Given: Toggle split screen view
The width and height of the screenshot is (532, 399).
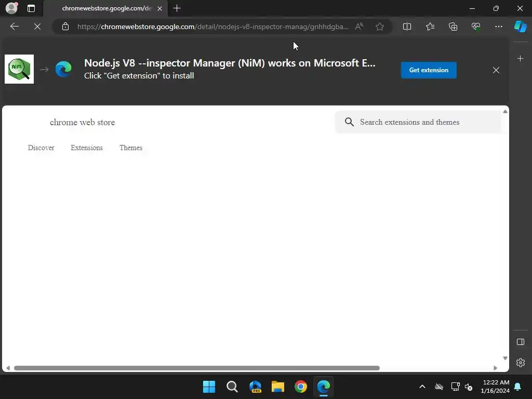Looking at the screenshot, I should [407, 26].
